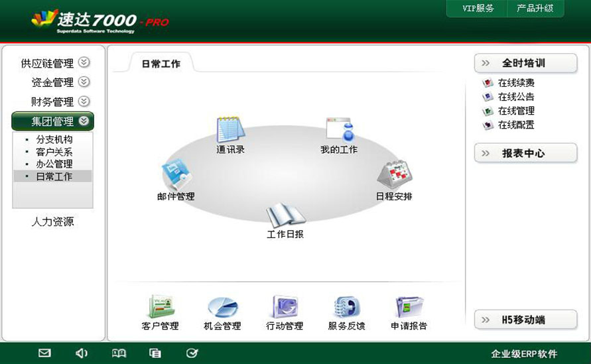
Task: Select 日常工作 in the sidebar list
Action: 53,176
